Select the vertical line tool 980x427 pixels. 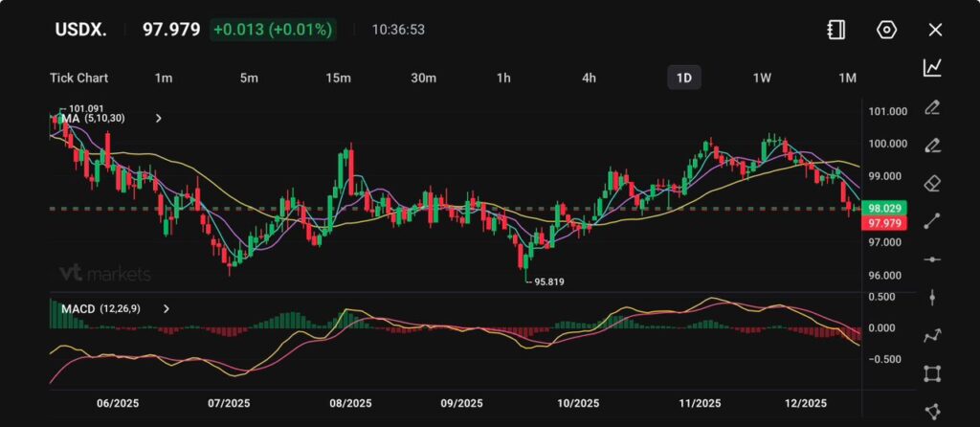[x=931, y=298]
